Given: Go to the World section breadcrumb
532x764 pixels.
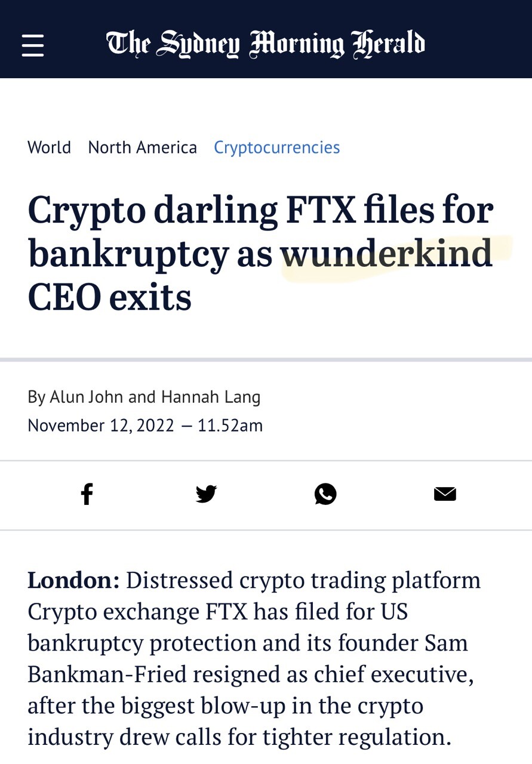Looking at the screenshot, I should click(49, 147).
